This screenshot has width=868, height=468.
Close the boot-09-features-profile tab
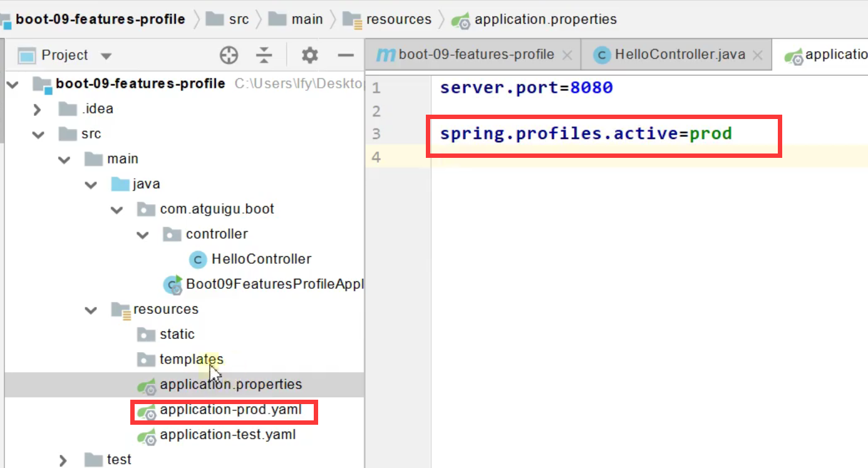[567, 55]
